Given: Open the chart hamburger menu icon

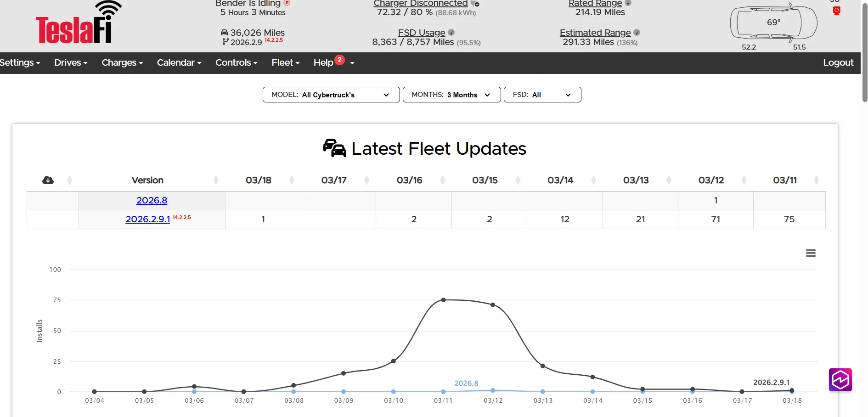Looking at the screenshot, I should pyautogui.click(x=811, y=253).
